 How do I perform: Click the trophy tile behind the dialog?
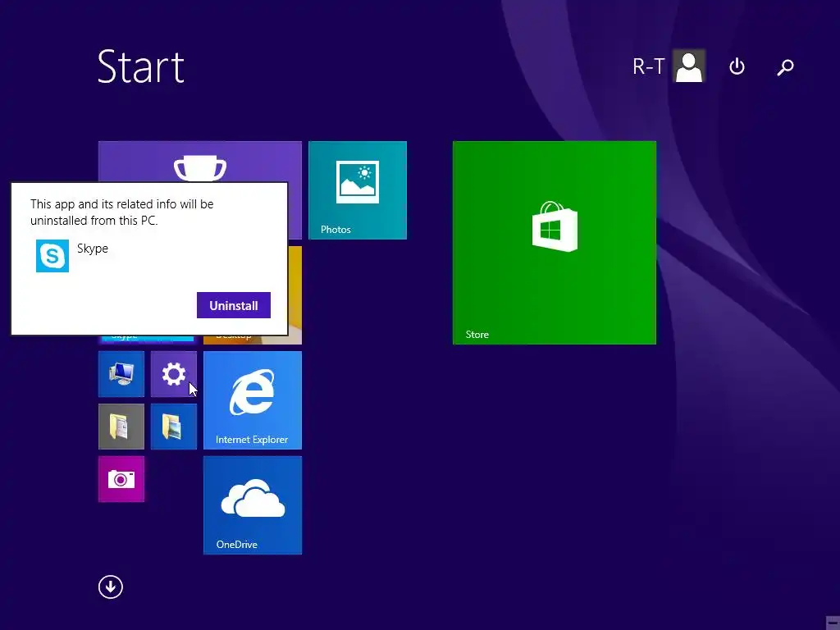[200, 162]
